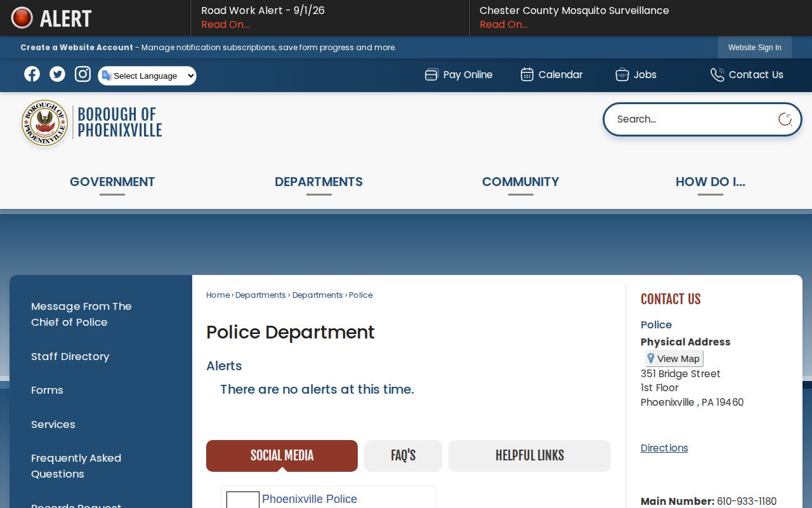Open Services in the sidebar
The height and width of the screenshot is (508, 812).
click(x=53, y=425)
